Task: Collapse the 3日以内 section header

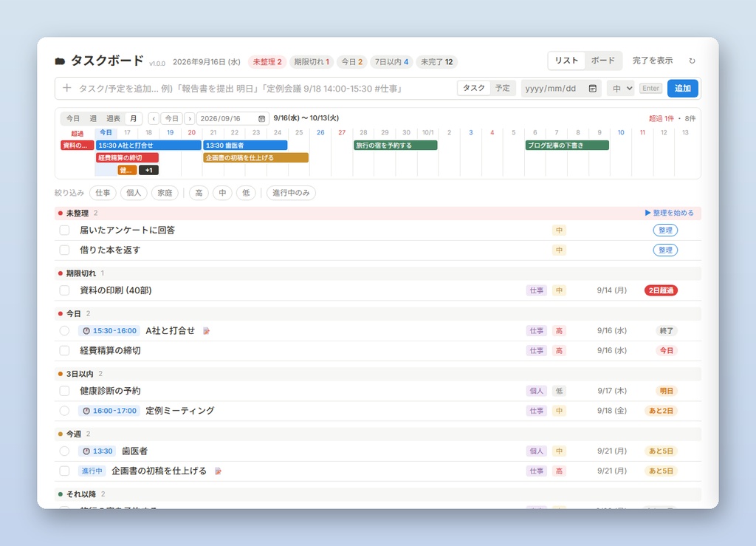Action: 378,374
